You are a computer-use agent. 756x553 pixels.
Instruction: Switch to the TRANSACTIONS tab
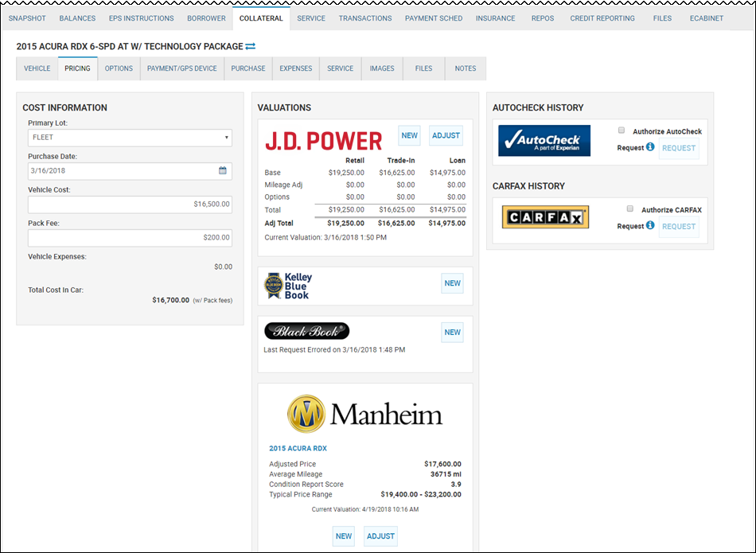click(365, 18)
